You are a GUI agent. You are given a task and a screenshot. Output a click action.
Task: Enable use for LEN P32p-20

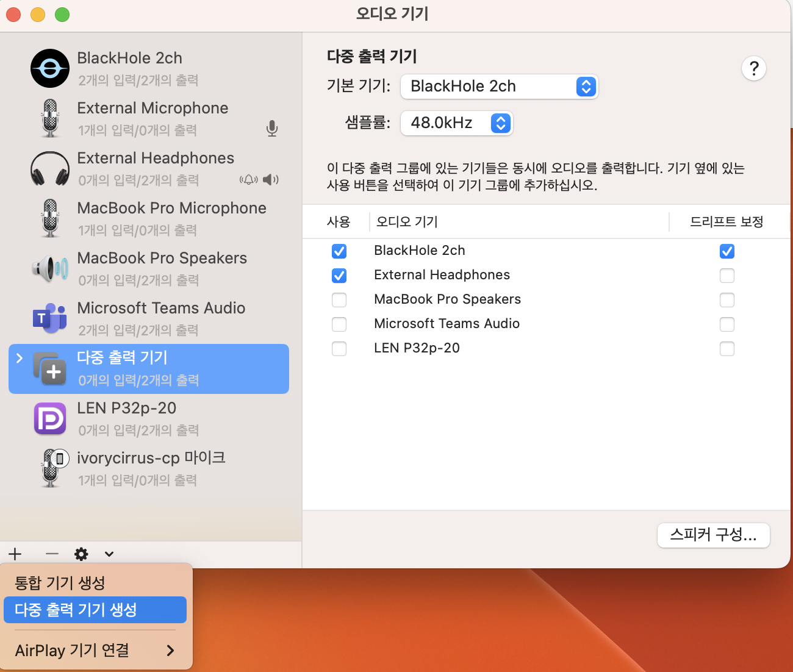tap(339, 349)
